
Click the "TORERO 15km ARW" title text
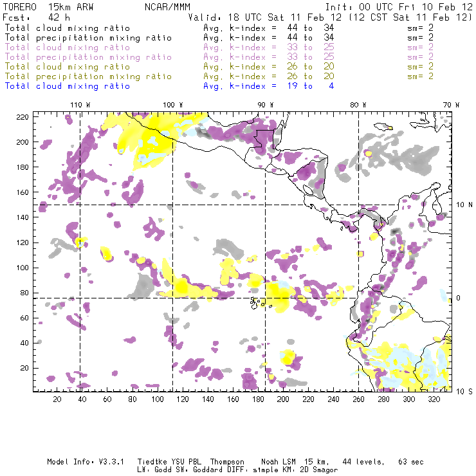pyautogui.click(x=48, y=7)
